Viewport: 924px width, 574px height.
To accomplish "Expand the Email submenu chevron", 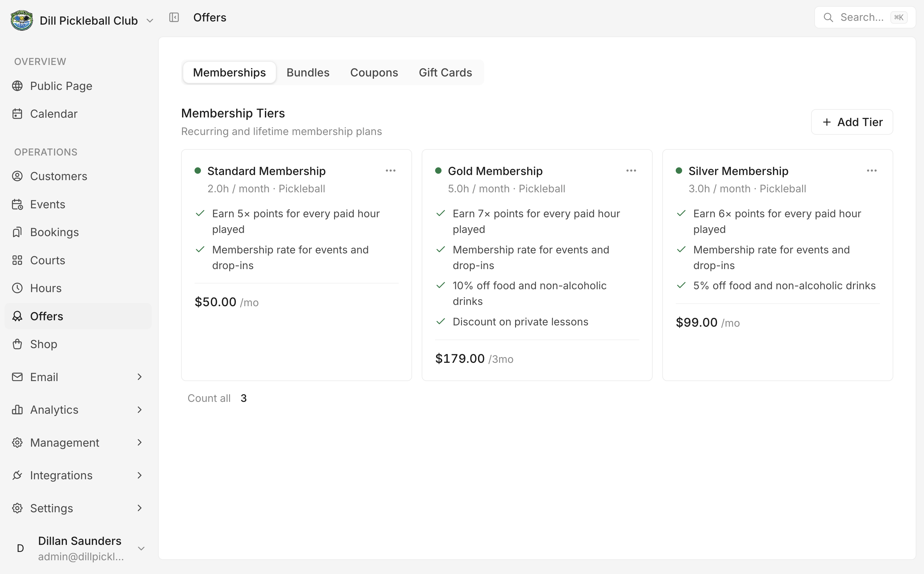I will (140, 377).
